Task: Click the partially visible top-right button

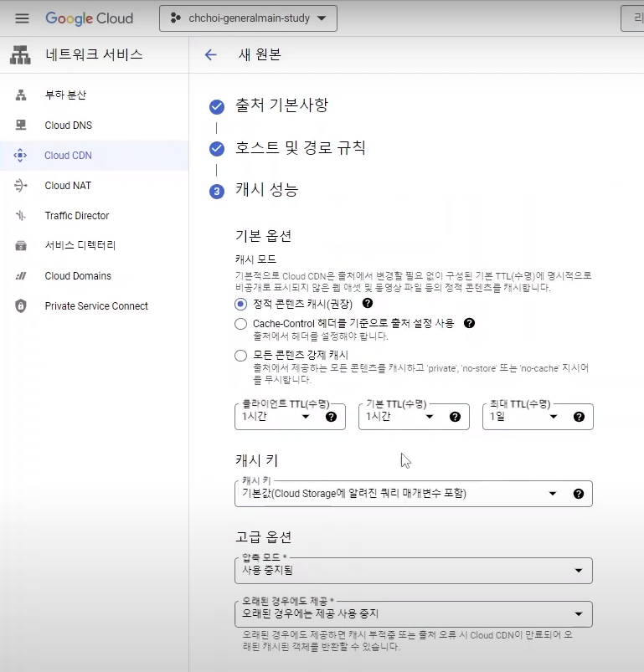Action: point(632,18)
